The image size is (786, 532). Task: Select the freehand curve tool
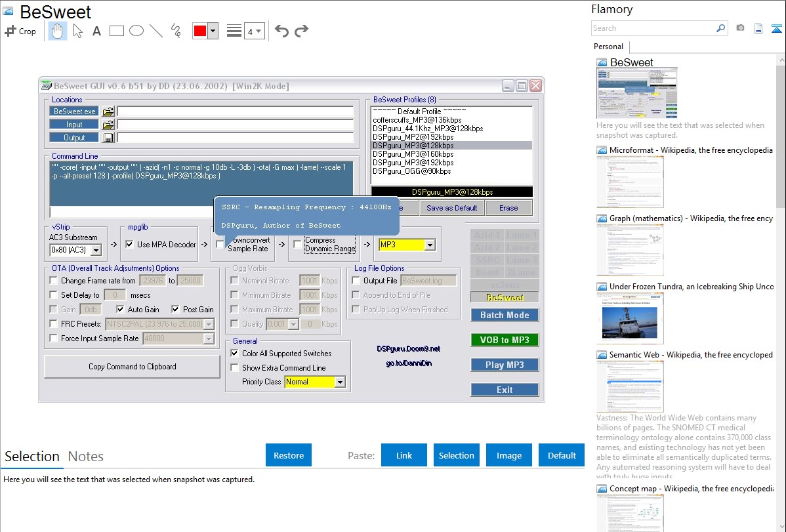tap(176, 31)
